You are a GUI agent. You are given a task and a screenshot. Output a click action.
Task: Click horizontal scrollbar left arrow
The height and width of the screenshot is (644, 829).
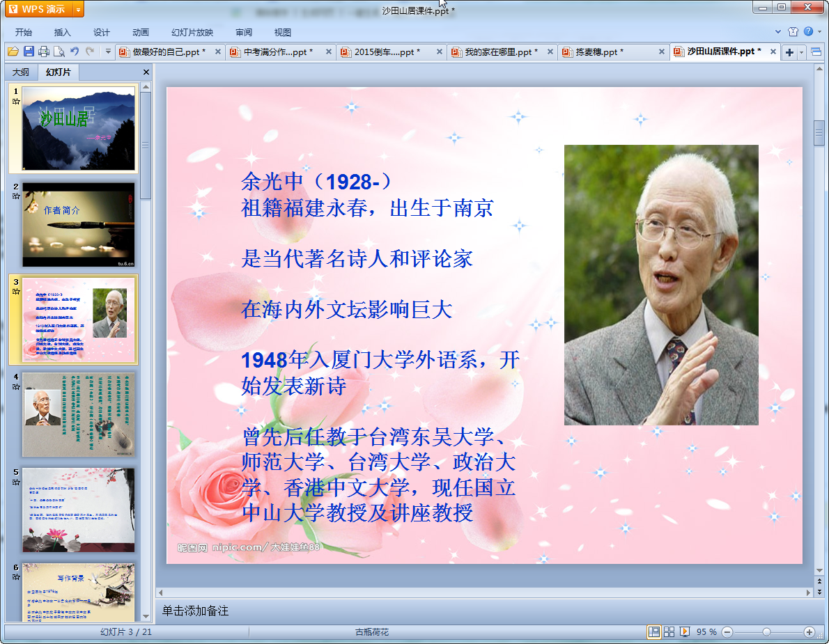[x=160, y=592]
